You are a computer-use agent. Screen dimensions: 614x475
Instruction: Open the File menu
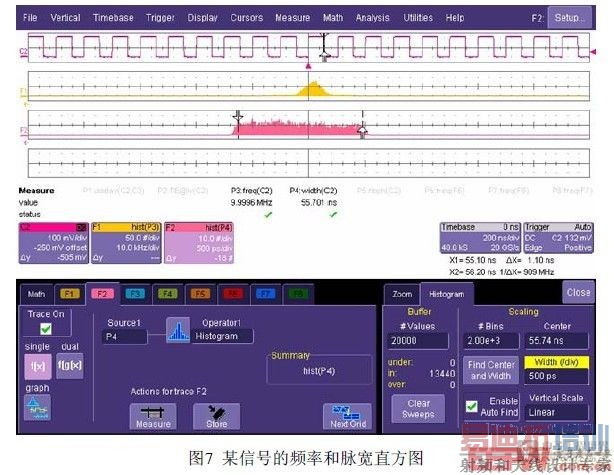30,18
